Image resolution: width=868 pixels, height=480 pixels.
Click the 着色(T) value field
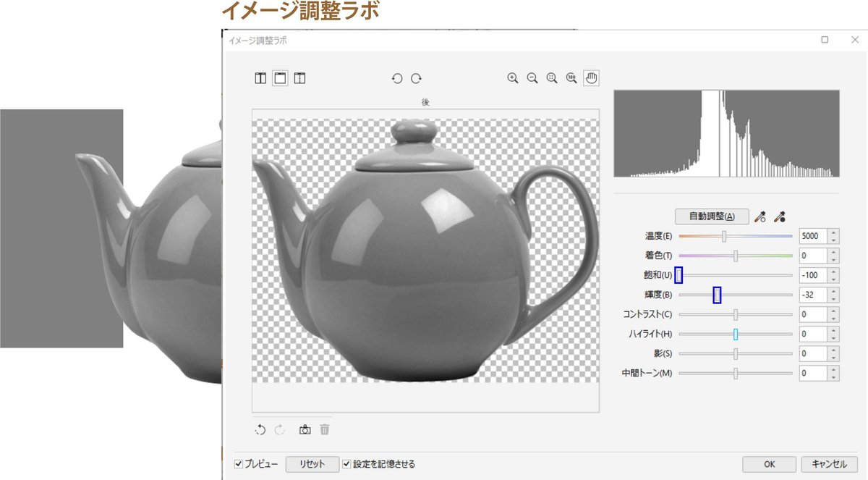(813, 256)
